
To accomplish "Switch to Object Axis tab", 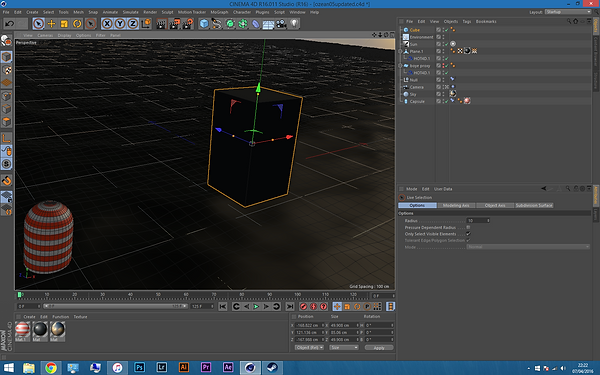I will pyautogui.click(x=495, y=205).
